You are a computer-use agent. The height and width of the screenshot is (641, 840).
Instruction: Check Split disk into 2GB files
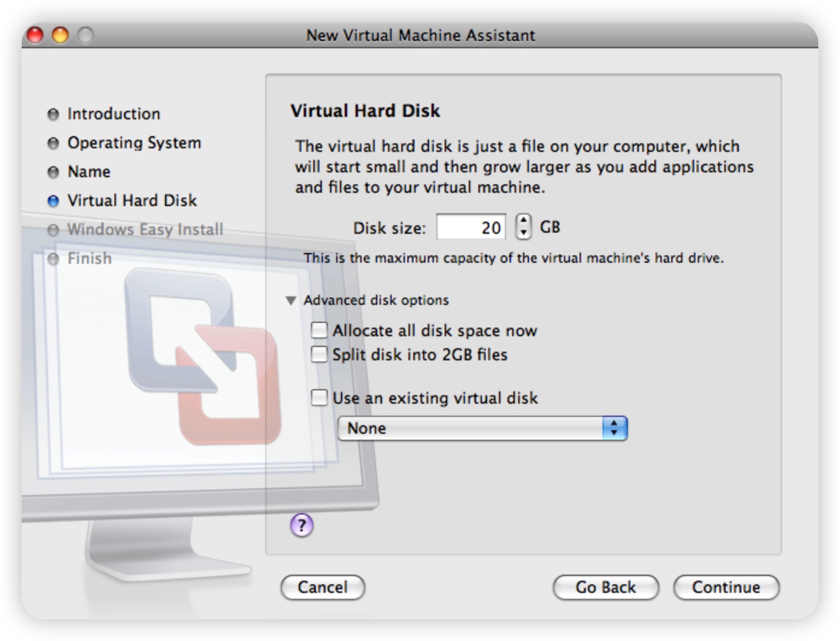pos(319,354)
